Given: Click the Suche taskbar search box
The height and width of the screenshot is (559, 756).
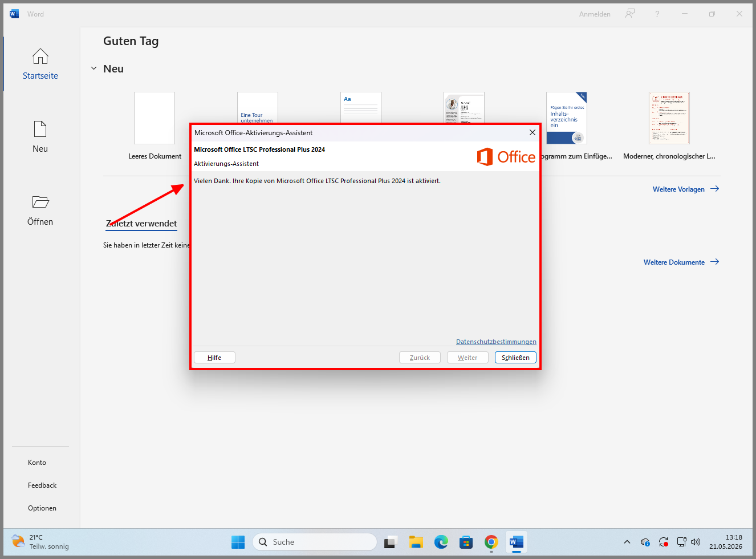Looking at the screenshot, I should [315, 542].
